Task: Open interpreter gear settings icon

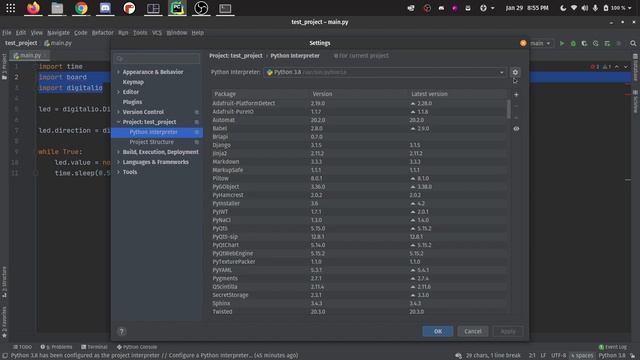Action: [x=515, y=72]
